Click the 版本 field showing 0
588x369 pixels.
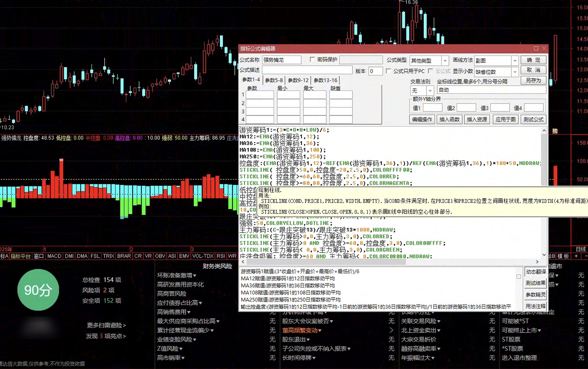(x=376, y=71)
